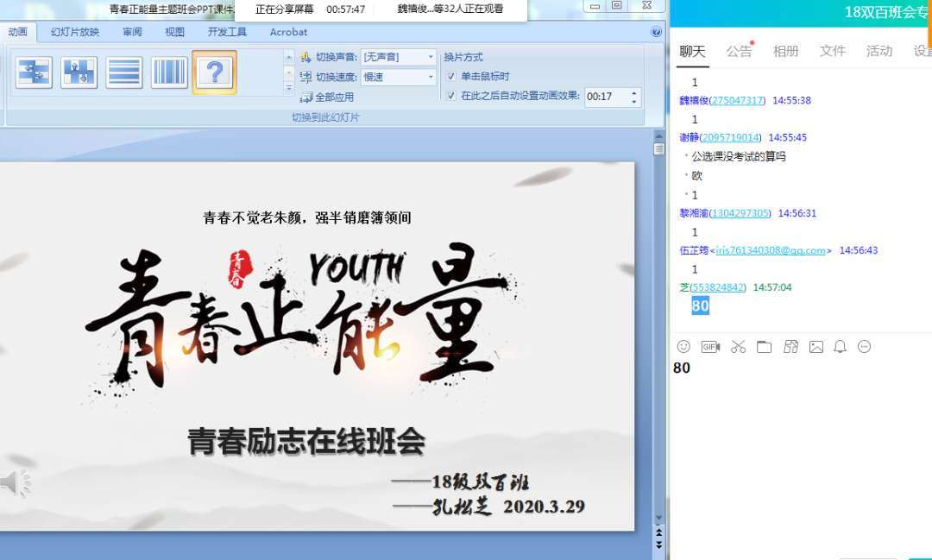The height and width of the screenshot is (560, 932).
Task: Open the Acrobat ribbon tab
Action: [287, 32]
